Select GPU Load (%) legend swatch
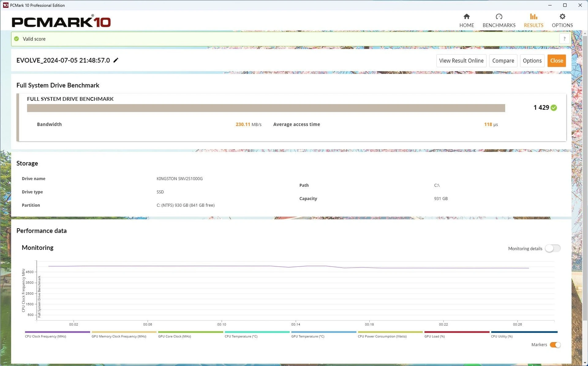The width and height of the screenshot is (588, 366). [x=457, y=332]
